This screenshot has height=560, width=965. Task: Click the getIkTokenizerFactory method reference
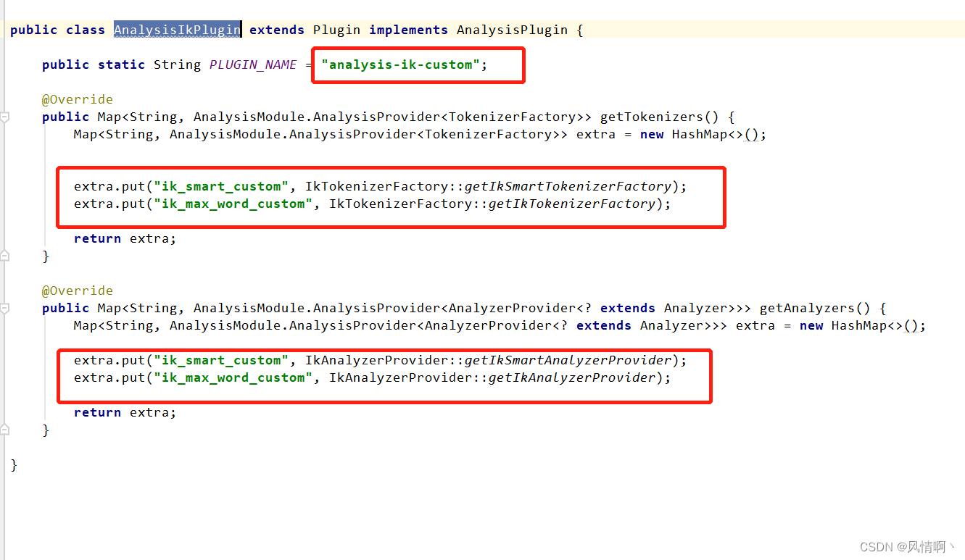tap(572, 204)
